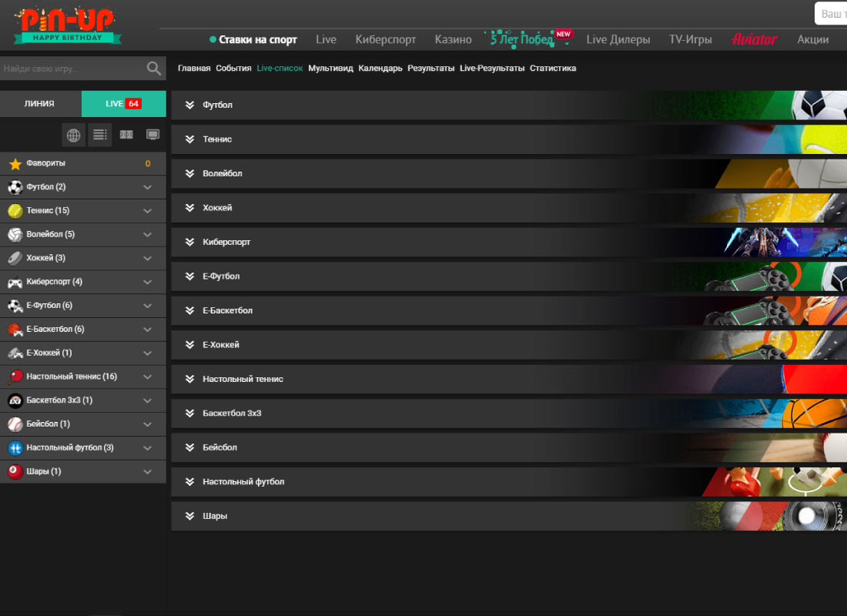This screenshot has width=847, height=616.
Task: Open the Aviator game logo
Action: (x=754, y=39)
